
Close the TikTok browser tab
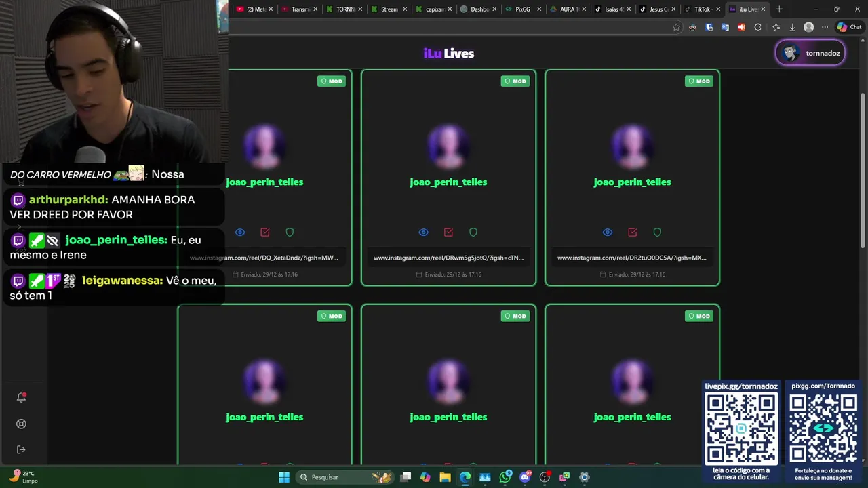(718, 9)
